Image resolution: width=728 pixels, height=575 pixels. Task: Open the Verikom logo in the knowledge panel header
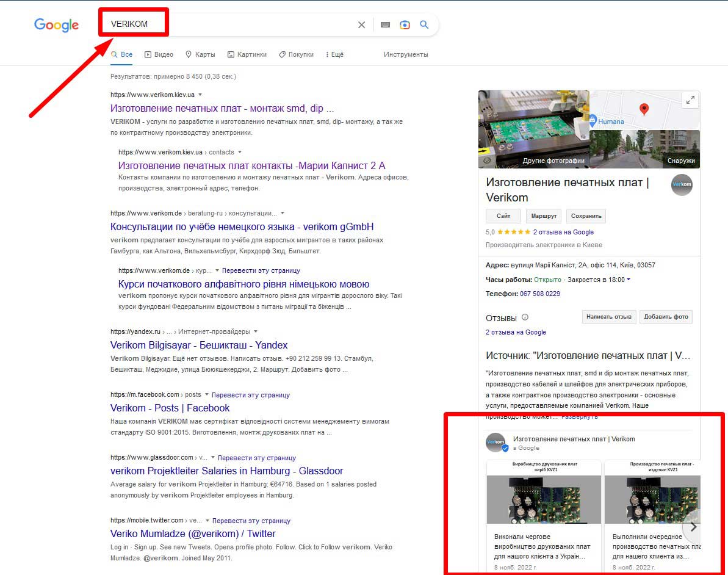(x=682, y=185)
